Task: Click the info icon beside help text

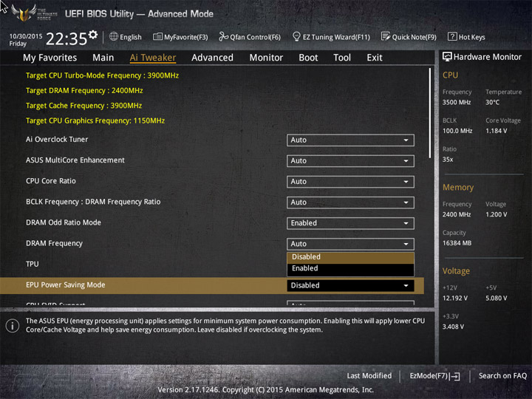Action: [x=13, y=326]
